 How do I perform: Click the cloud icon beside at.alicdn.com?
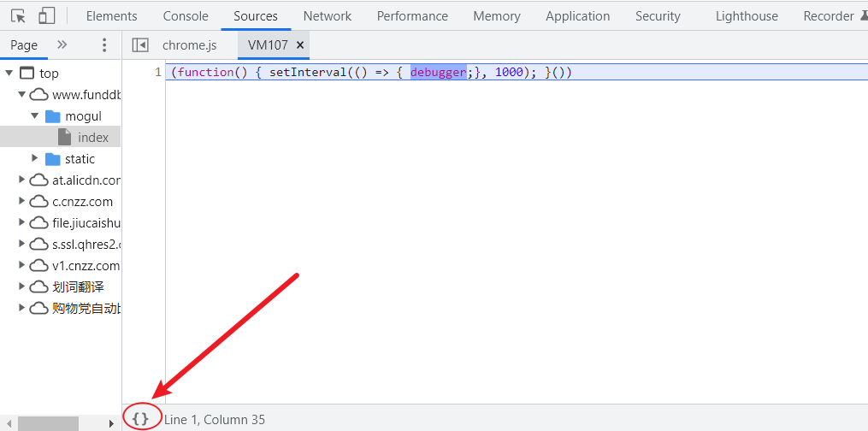38,180
